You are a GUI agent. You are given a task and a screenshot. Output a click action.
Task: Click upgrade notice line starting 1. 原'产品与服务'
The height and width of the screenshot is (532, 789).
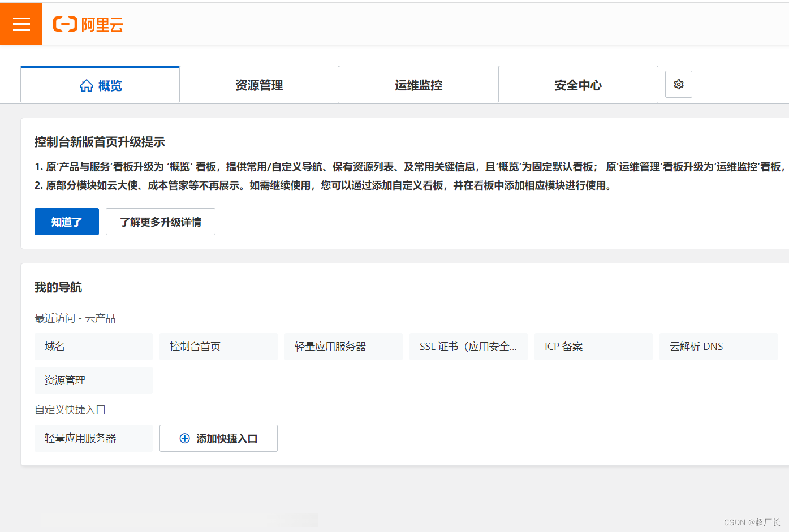pos(412,167)
